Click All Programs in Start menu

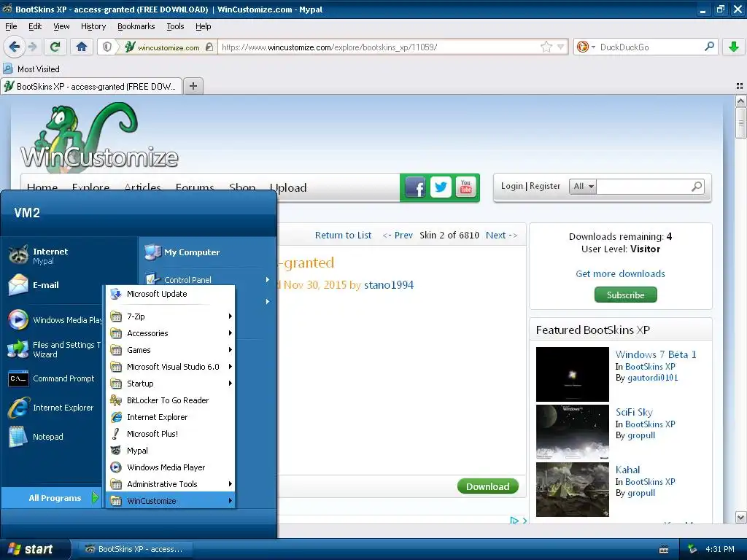pyautogui.click(x=53, y=498)
